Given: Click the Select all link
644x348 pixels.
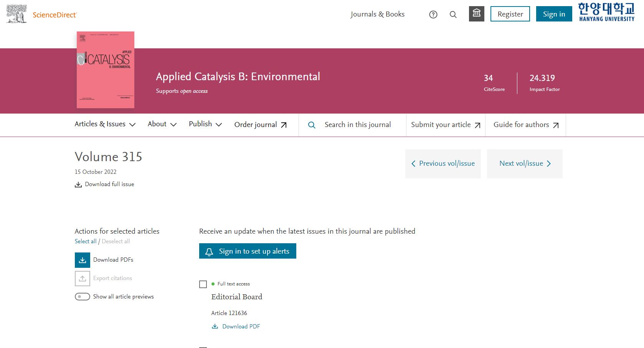Looking at the screenshot, I should click(x=86, y=241).
